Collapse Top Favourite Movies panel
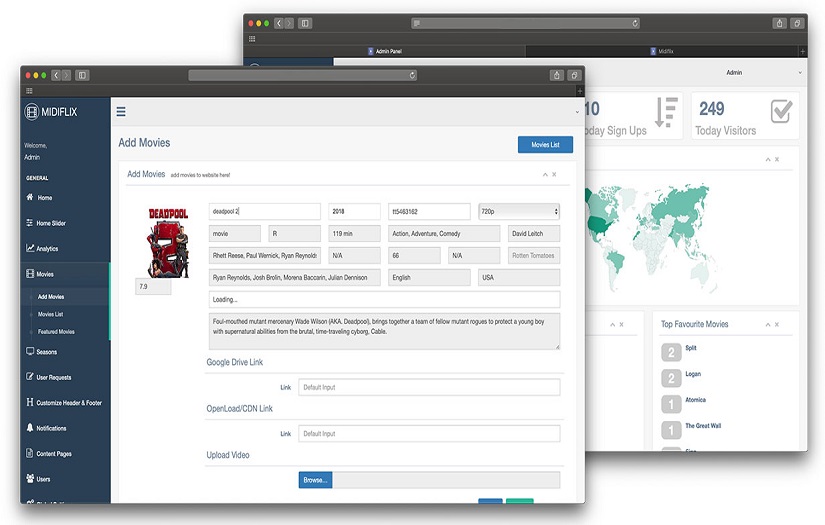This screenshot has height=525, width=825. coord(768,325)
